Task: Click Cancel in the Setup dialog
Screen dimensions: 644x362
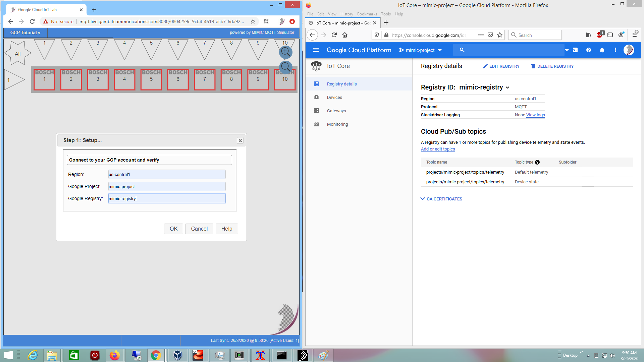Action: click(199, 229)
